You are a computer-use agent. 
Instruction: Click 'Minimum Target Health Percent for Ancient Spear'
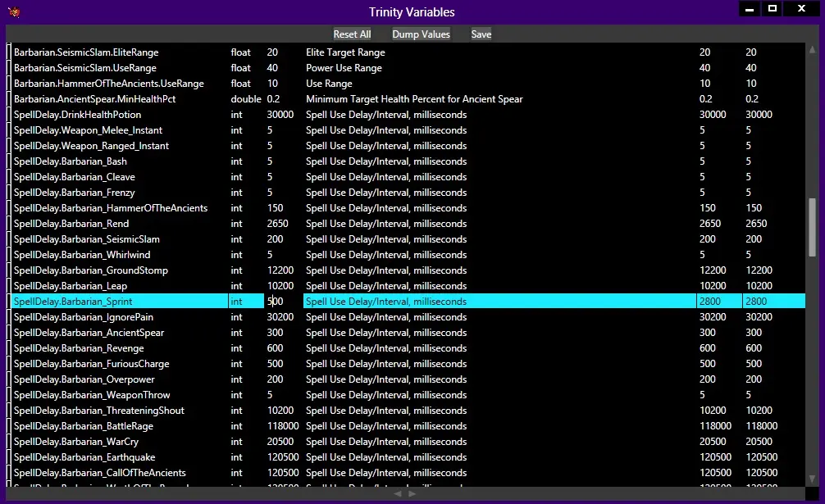tap(414, 99)
